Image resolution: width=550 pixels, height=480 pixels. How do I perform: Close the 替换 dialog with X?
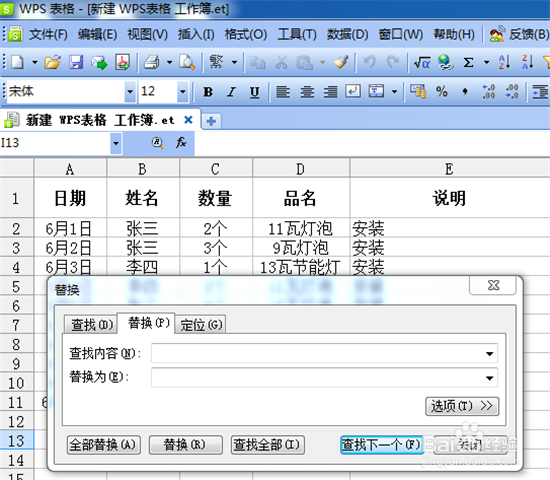coord(493,285)
